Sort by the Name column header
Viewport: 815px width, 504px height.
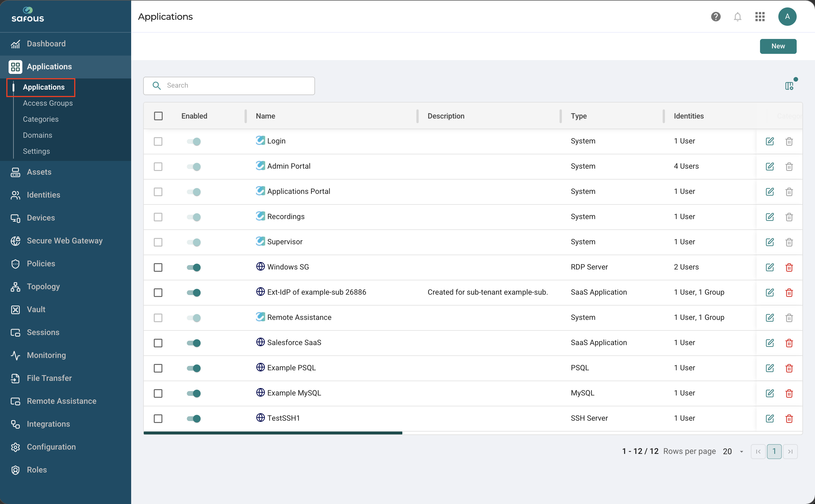(x=265, y=116)
